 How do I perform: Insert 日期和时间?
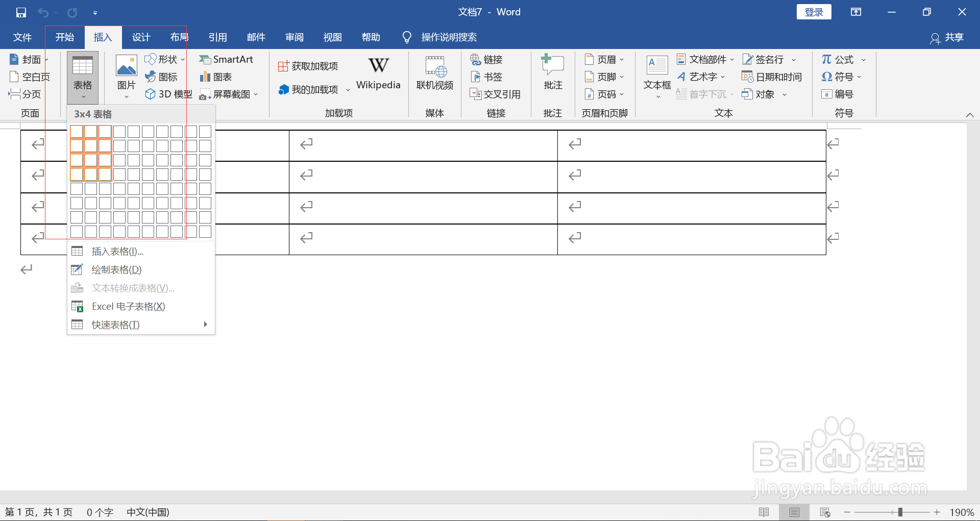click(x=771, y=77)
